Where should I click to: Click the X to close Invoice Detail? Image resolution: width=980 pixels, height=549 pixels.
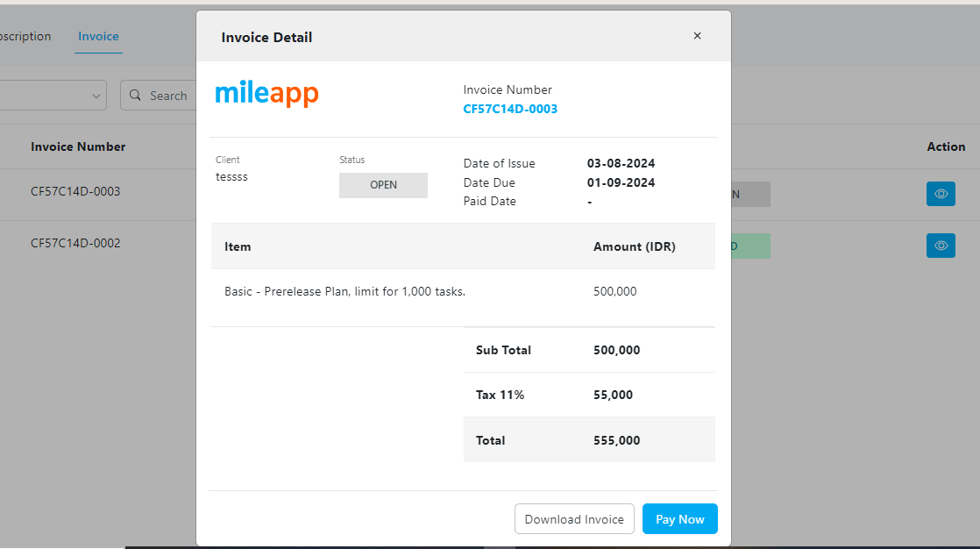pos(697,36)
